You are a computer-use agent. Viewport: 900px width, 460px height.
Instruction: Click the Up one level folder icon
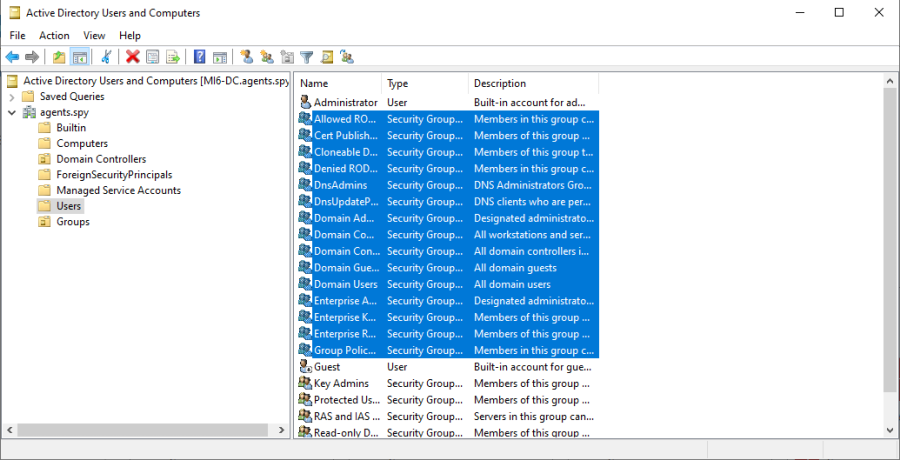click(x=59, y=57)
